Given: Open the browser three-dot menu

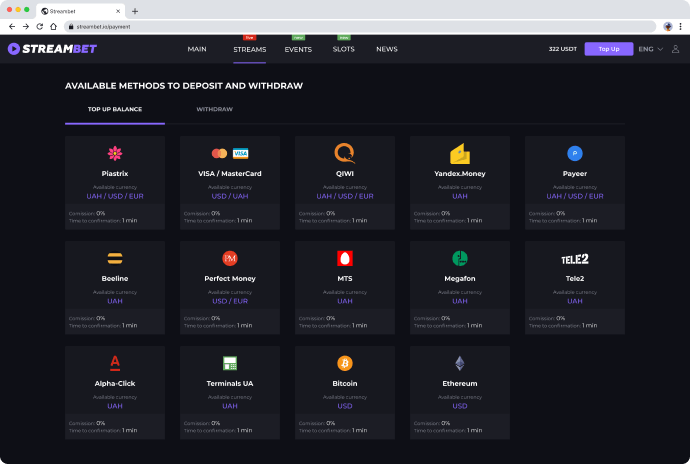Looking at the screenshot, I should point(680,26).
